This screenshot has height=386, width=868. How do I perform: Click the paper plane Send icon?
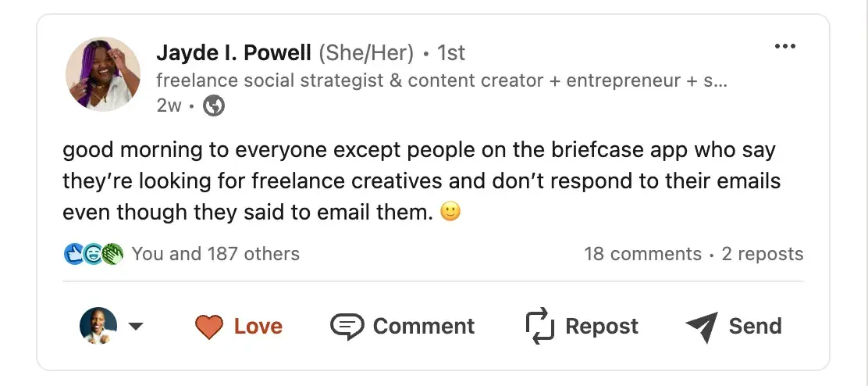701,327
